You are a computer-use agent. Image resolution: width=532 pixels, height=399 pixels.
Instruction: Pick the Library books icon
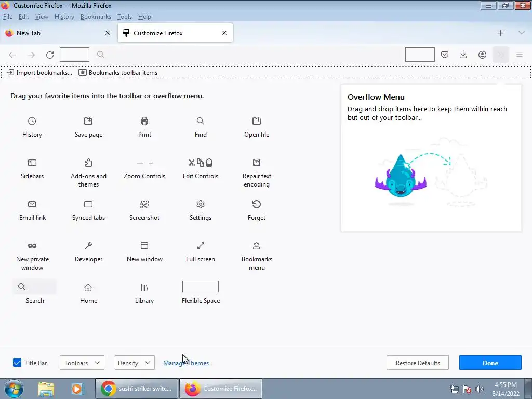pyautogui.click(x=144, y=287)
